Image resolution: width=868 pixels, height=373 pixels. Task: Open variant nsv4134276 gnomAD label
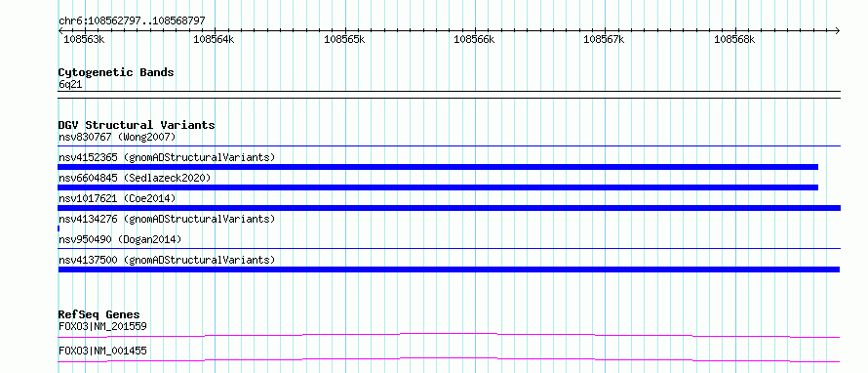point(167,219)
